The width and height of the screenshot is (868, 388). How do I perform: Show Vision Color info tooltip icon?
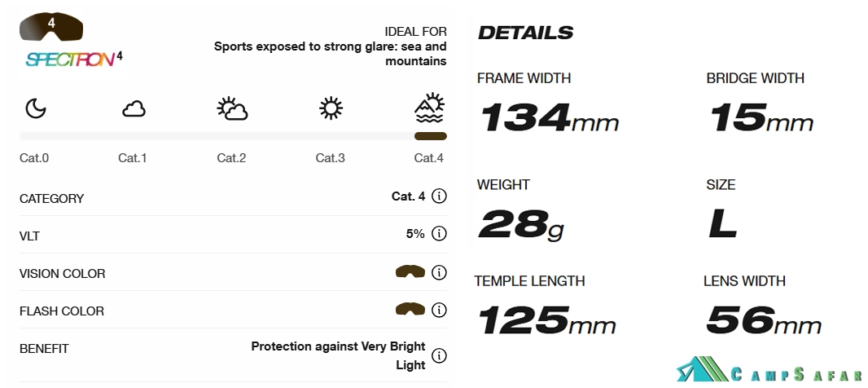tap(439, 272)
